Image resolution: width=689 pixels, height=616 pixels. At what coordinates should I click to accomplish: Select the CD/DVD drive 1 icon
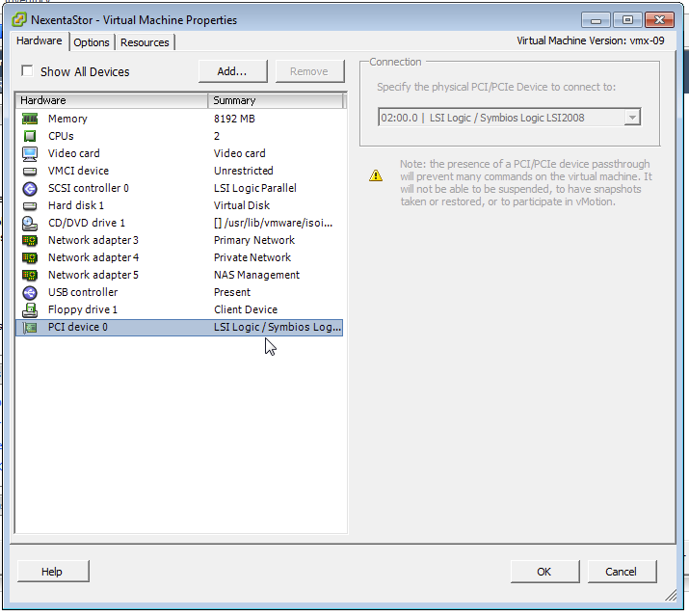tap(30, 223)
